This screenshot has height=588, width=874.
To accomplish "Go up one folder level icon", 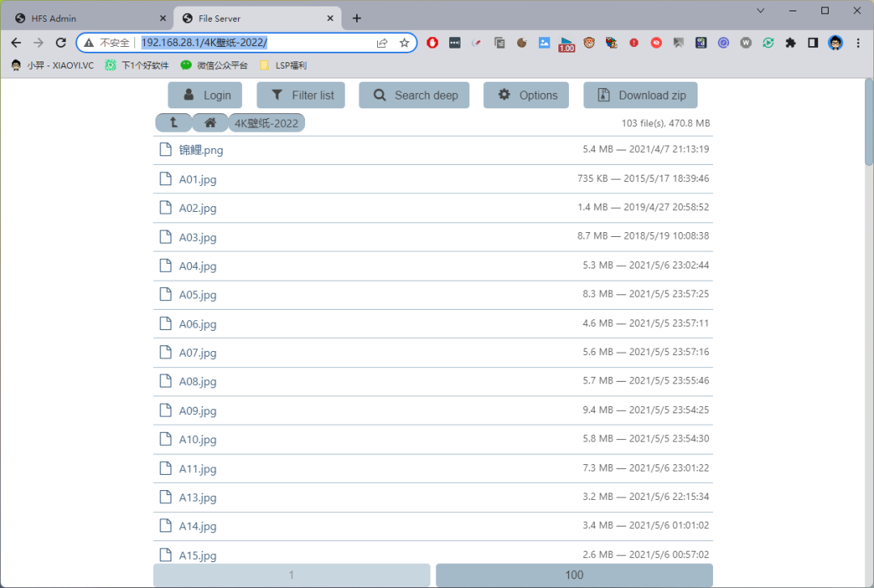I will coord(173,123).
